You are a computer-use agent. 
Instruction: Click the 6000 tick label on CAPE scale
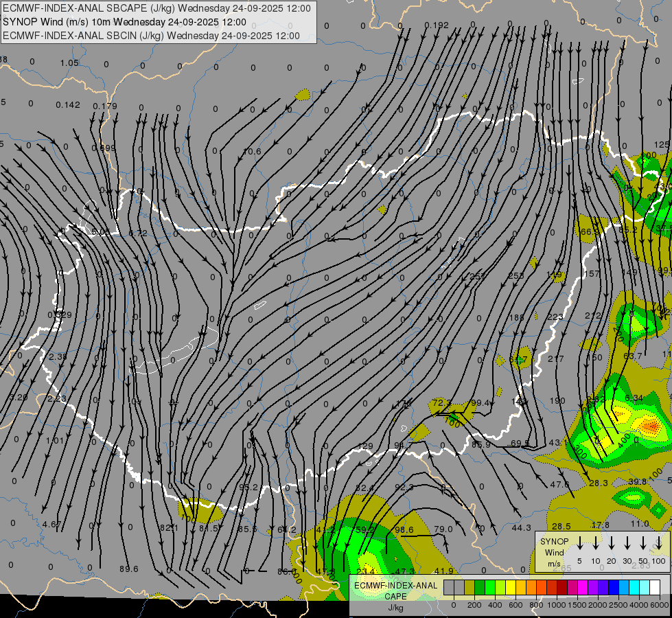pyautogui.click(x=660, y=605)
